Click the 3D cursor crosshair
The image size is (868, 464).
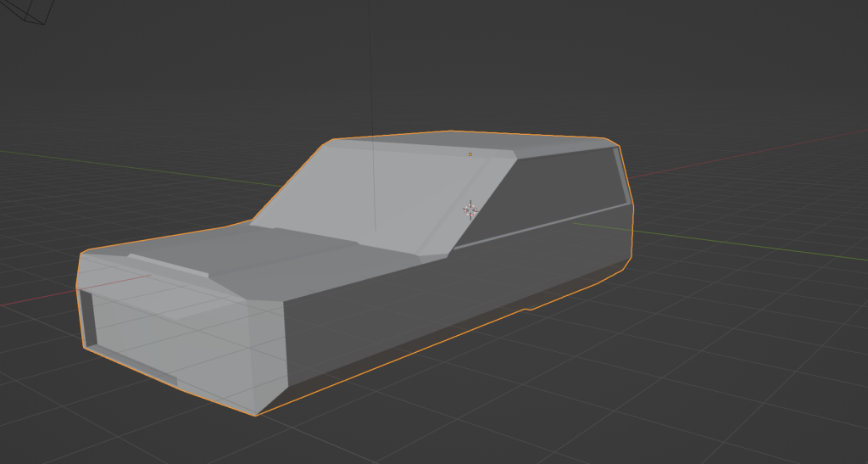click(470, 210)
